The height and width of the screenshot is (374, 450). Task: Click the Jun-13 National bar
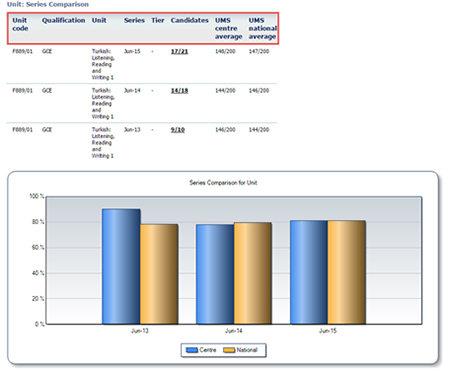coord(159,274)
